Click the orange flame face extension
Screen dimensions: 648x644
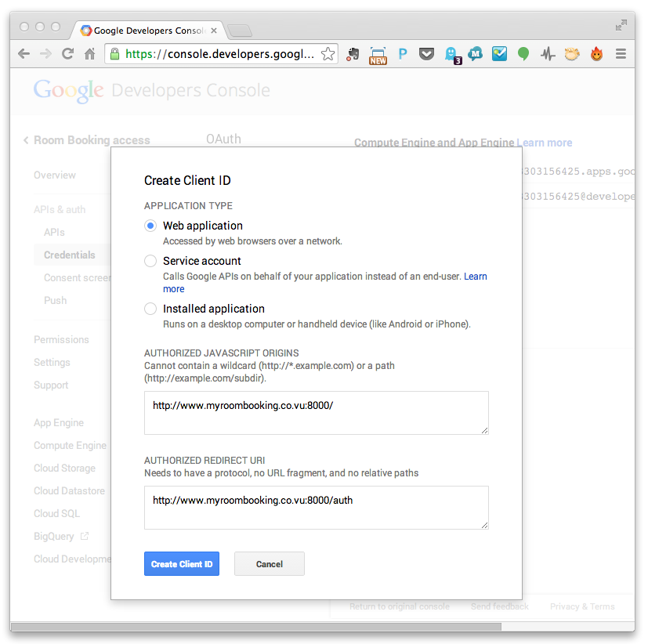coord(596,54)
